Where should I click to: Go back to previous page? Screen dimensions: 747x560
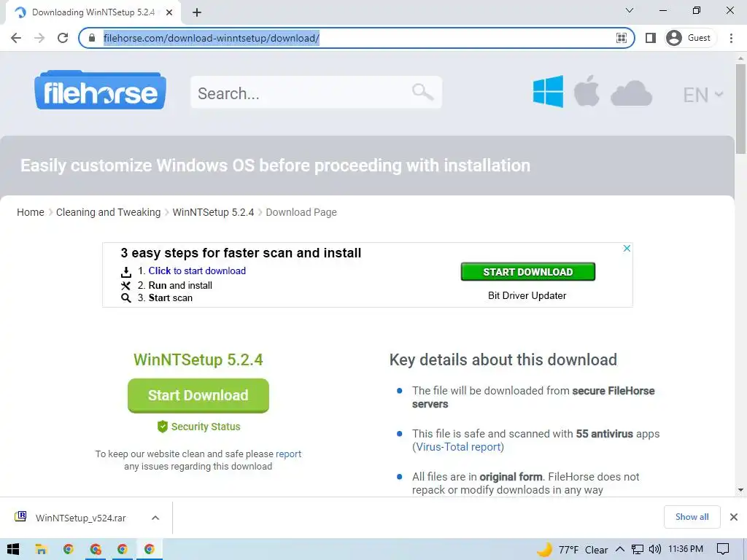[16, 38]
